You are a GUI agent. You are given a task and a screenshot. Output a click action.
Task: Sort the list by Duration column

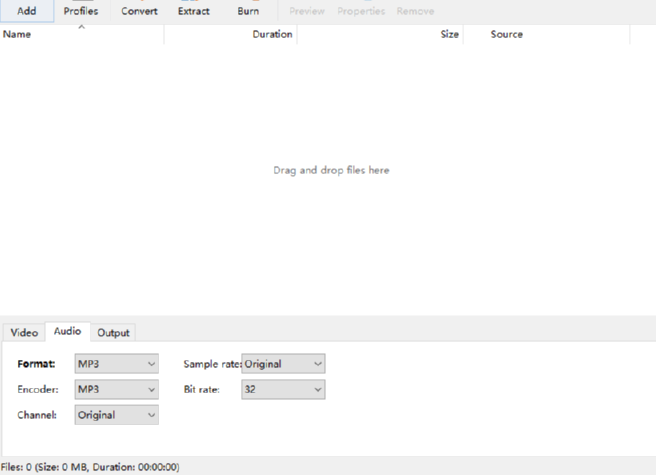tap(231, 34)
